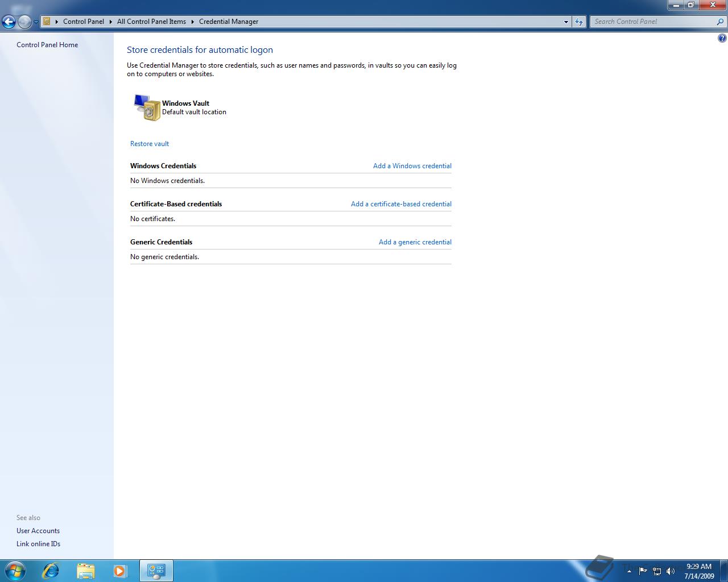The height and width of the screenshot is (582, 728).
Task: Expand the arrow before Control Panel breadcrumb
Action: point(57,22)
